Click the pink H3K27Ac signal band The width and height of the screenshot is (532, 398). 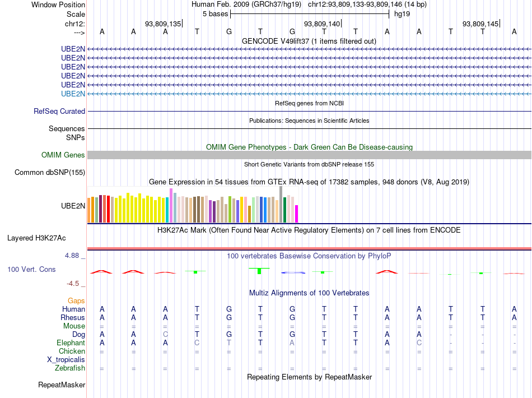309,248
